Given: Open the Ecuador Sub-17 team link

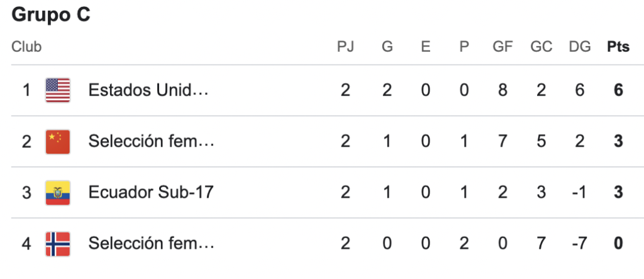Looking at the screenshot, I should [x=150, y=192].
